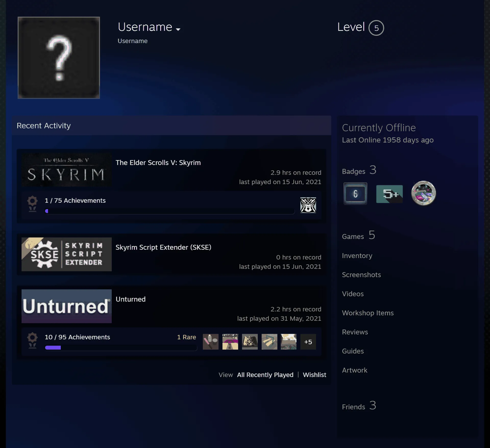Open the chessboard Unturned achievement icon

click(x=250, y=342)
